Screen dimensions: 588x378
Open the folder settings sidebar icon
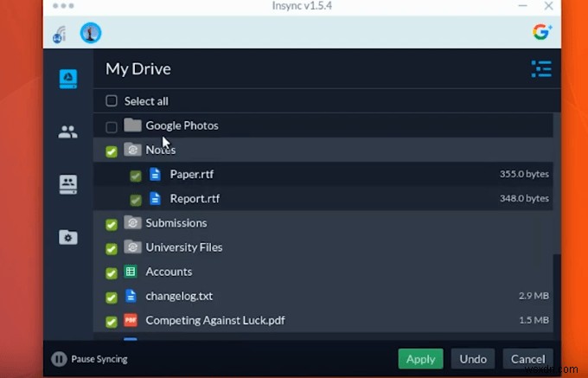point(68,237)
